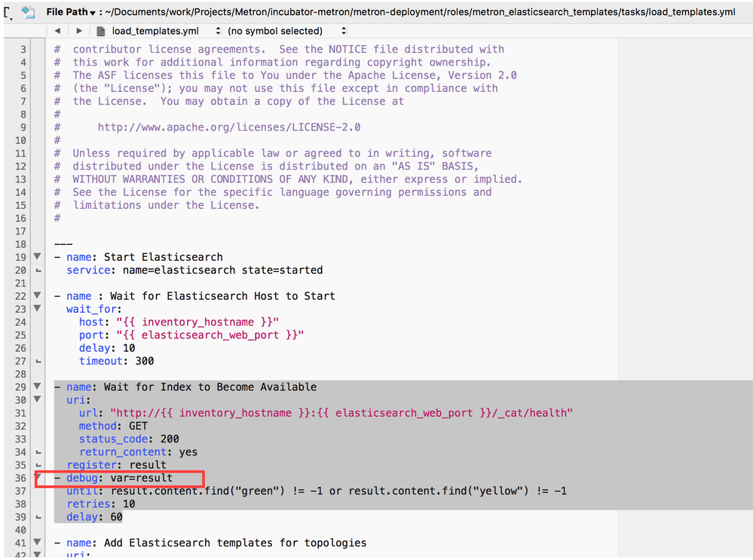753x560 pixels.
Task: Click 'Wait for Elasticsearch Host to Start' text
Action: click(222, 296)
